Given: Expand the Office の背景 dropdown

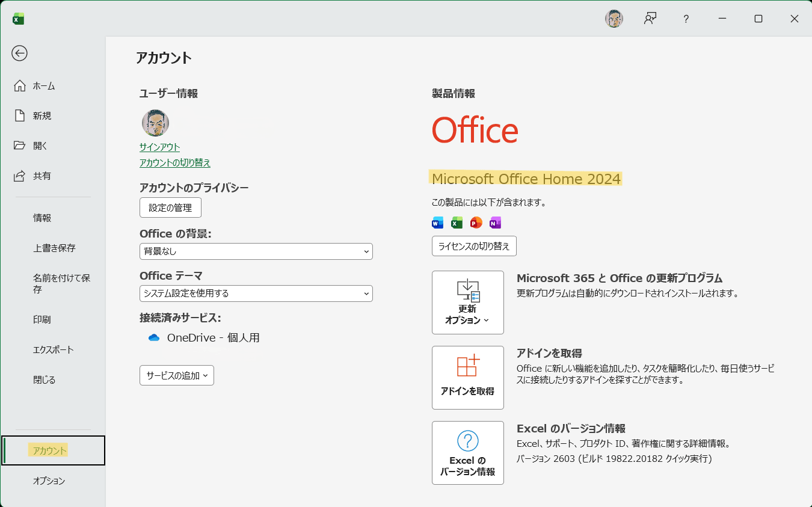Looking at the screenshot, I should (x=256, y=251).
